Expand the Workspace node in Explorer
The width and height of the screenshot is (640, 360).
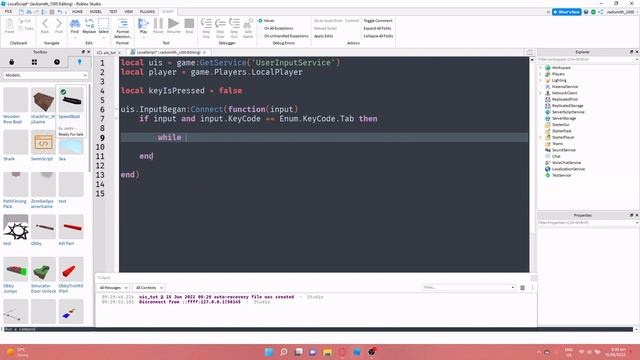pyautogui.click(x=541, y=68)
